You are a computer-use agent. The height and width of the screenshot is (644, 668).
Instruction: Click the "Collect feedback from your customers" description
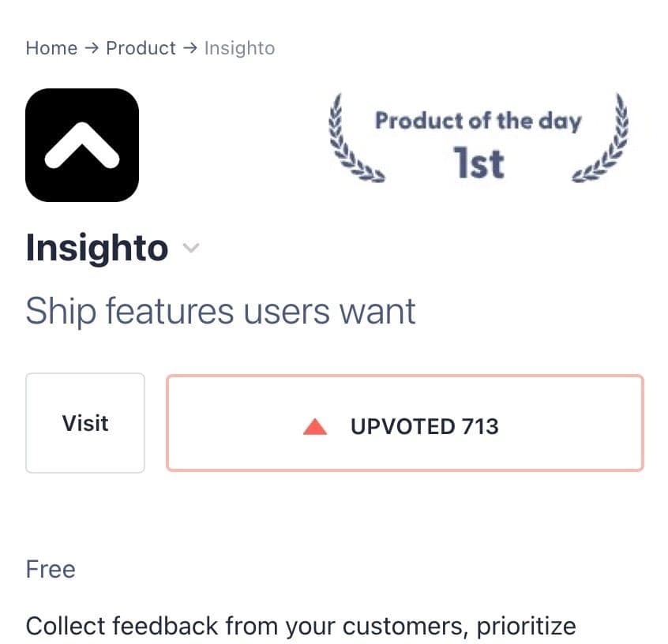300,626
